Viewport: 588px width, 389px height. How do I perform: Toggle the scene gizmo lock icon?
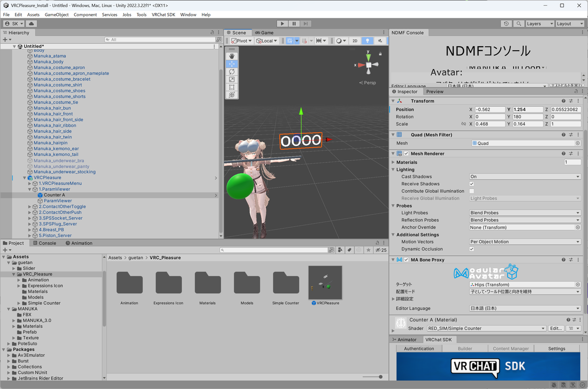pos(381,54)
